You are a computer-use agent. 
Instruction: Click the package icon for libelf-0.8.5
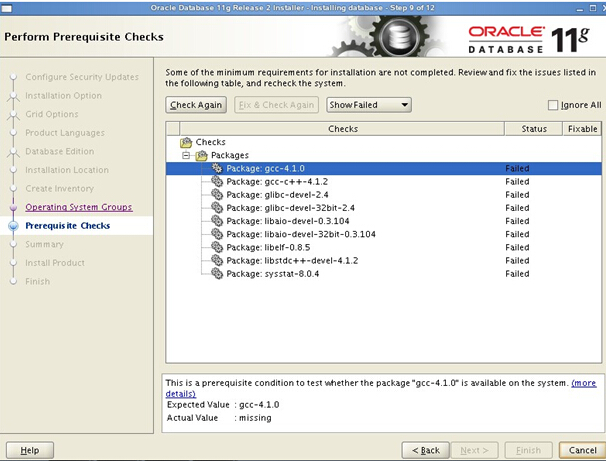(217, 247)
